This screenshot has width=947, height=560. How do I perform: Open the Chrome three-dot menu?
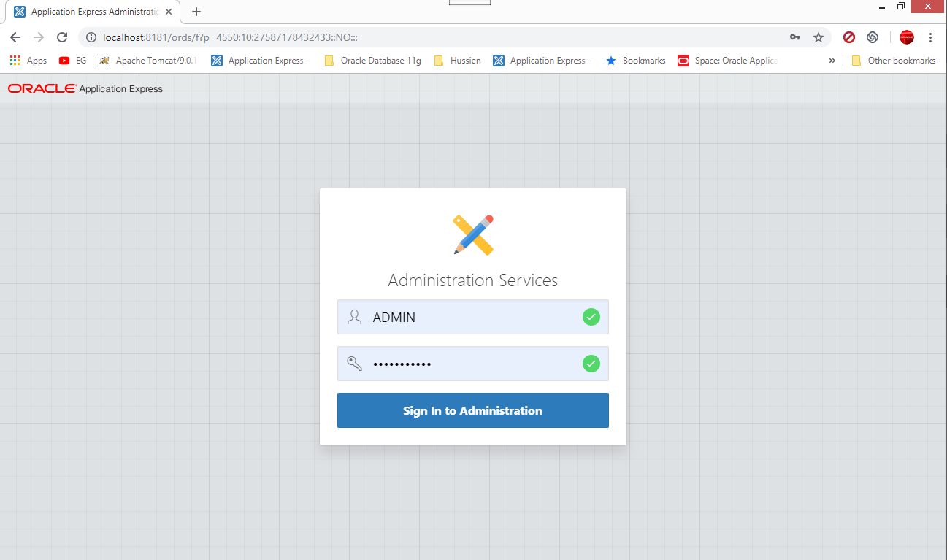point(930,37)
